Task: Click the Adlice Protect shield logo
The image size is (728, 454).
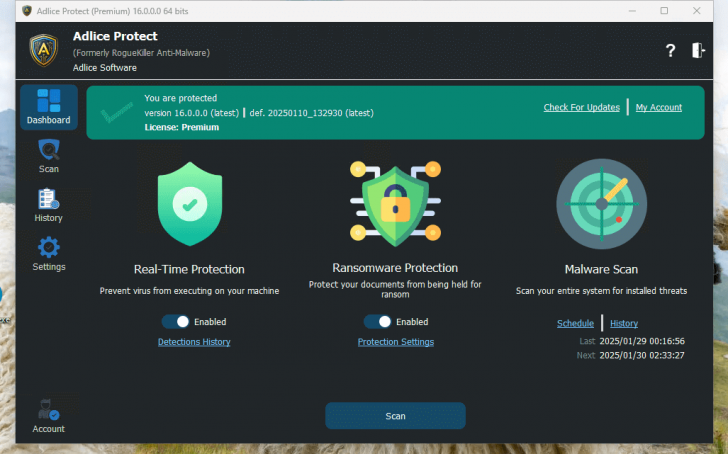Action: coord(44,50)
